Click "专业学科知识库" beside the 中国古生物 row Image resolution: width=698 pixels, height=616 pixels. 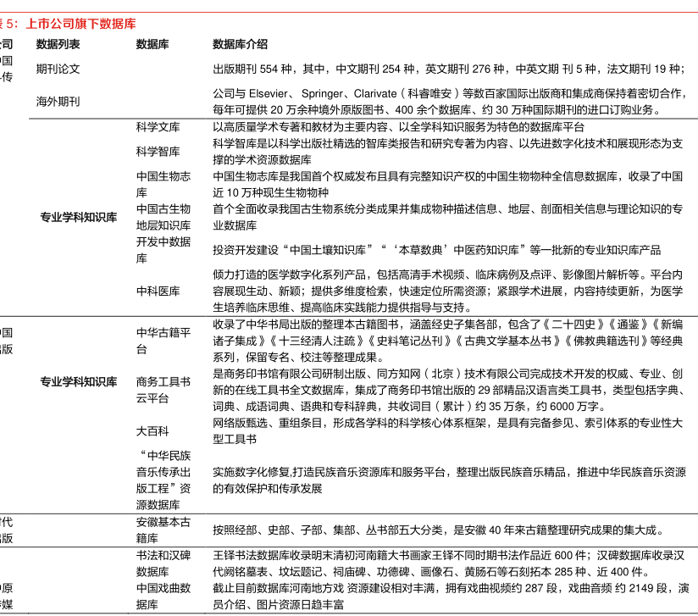point(78,217)
